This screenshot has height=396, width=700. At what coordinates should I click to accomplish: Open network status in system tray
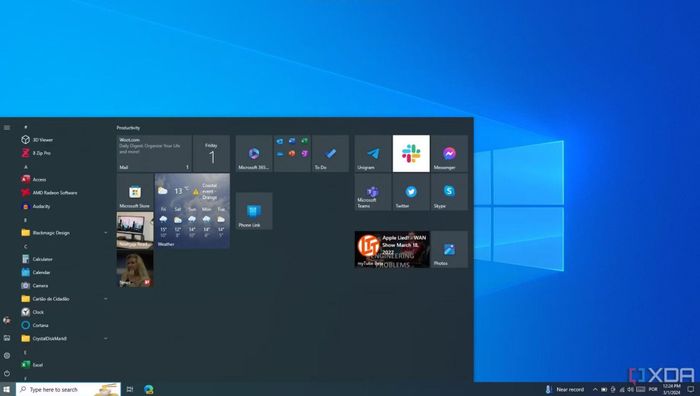pyautogui.click(x=622, y=389)
